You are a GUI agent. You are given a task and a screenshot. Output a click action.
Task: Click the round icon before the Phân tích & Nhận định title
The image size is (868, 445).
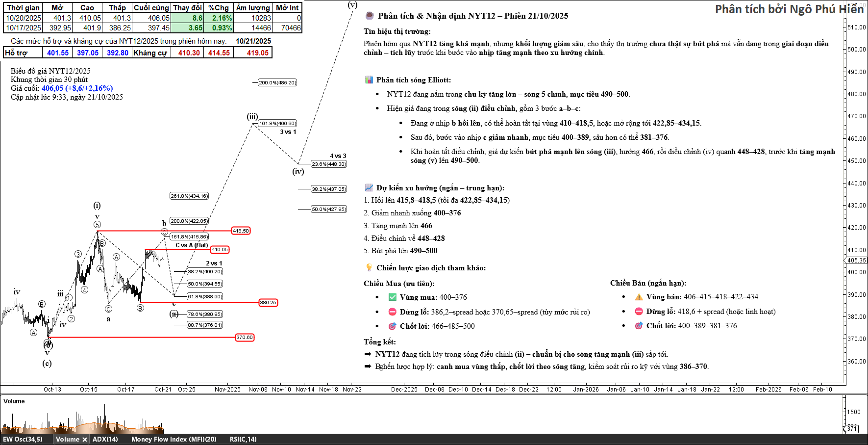(x=370, y=16)
